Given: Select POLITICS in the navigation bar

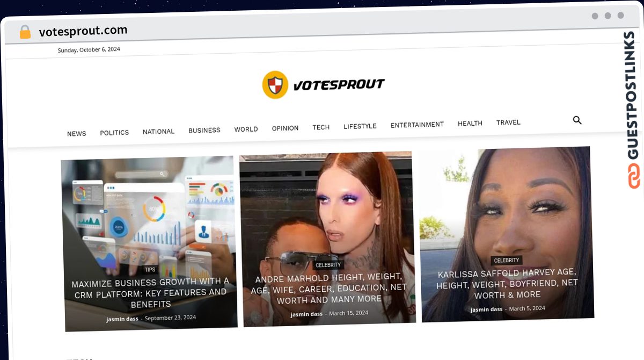Looking at the screenshot, I should coord(114,133).
